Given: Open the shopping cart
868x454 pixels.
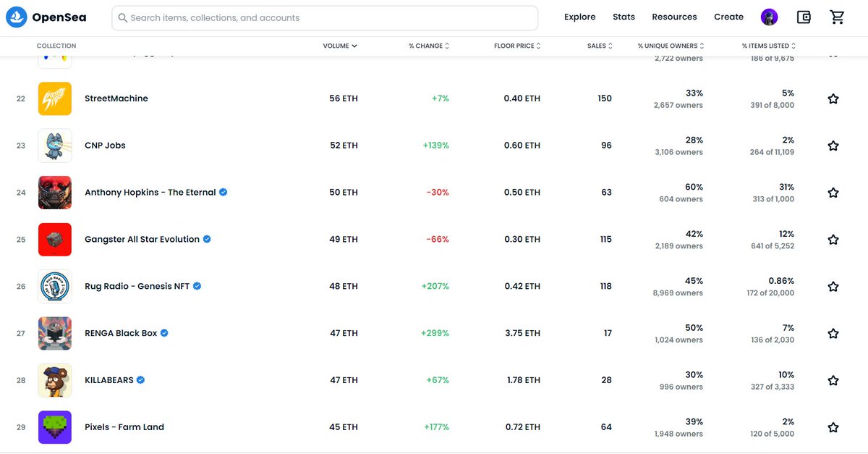Looking at the screenshot, I should [837, 17].
